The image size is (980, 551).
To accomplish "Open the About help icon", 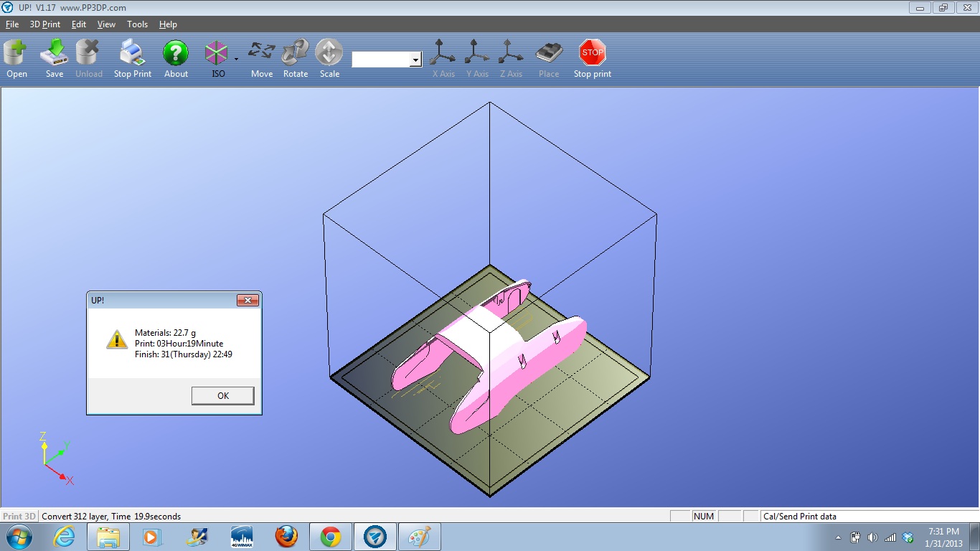I will point(176,54).
